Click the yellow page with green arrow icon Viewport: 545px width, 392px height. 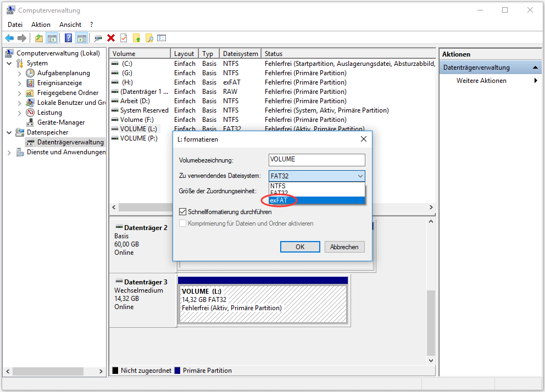pos(137,38)
